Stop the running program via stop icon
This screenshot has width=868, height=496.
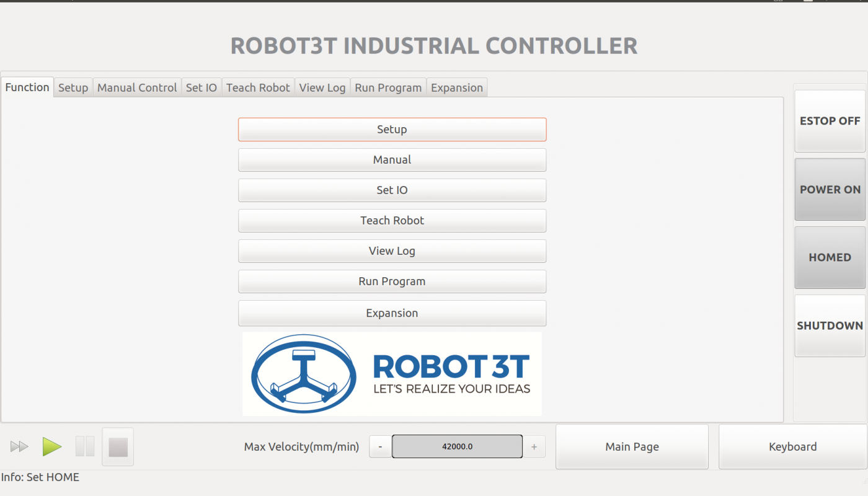point(117,446)
